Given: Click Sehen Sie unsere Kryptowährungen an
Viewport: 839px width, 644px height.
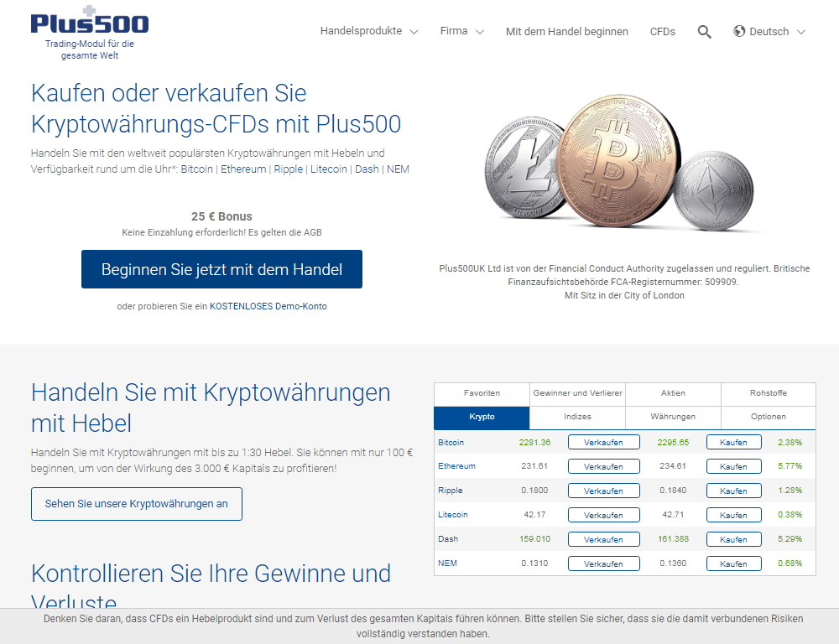Looking at the screenshot, I should pyautogui.click(x=137, y=504).
